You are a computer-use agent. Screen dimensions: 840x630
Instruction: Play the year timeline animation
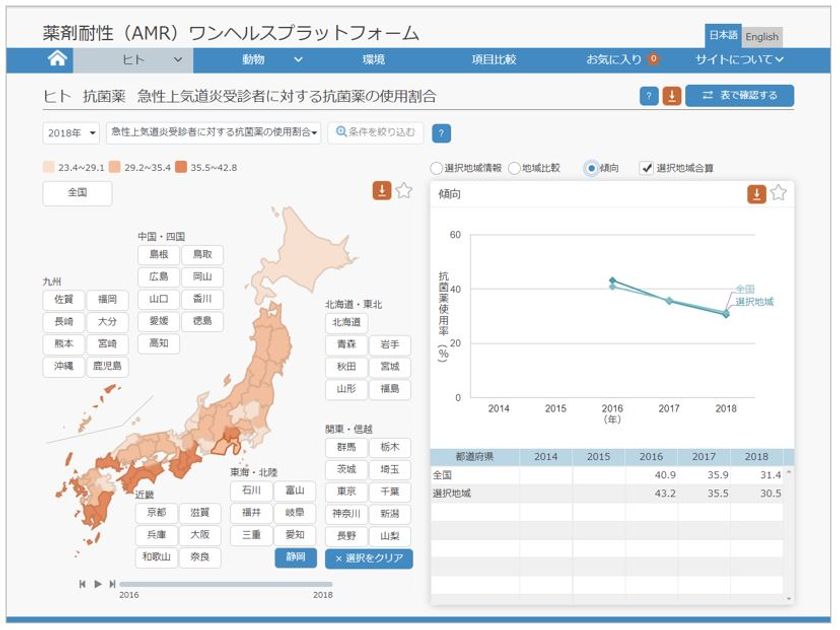tap(98, 584)
